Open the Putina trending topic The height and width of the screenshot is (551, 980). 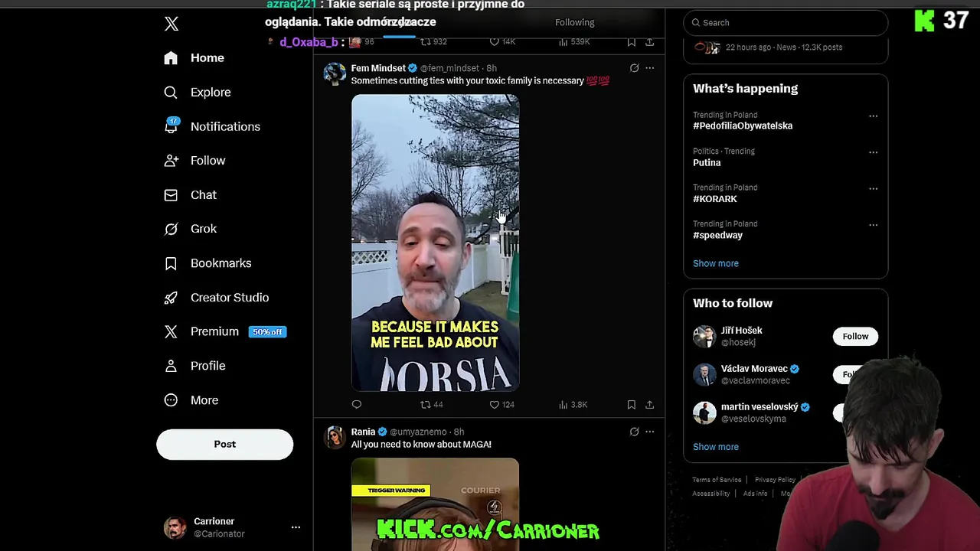[707, 163]
